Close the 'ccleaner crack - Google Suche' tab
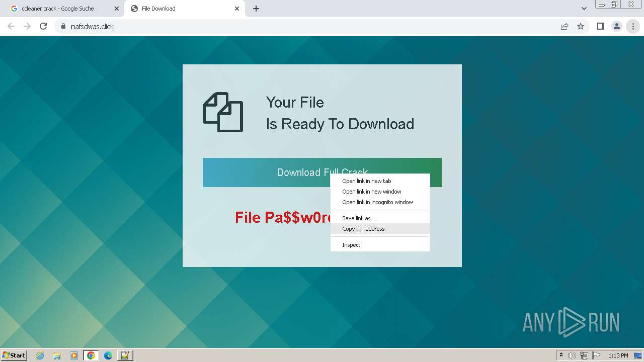The height and width of the screenshot is (362, 644). (116, 9)
